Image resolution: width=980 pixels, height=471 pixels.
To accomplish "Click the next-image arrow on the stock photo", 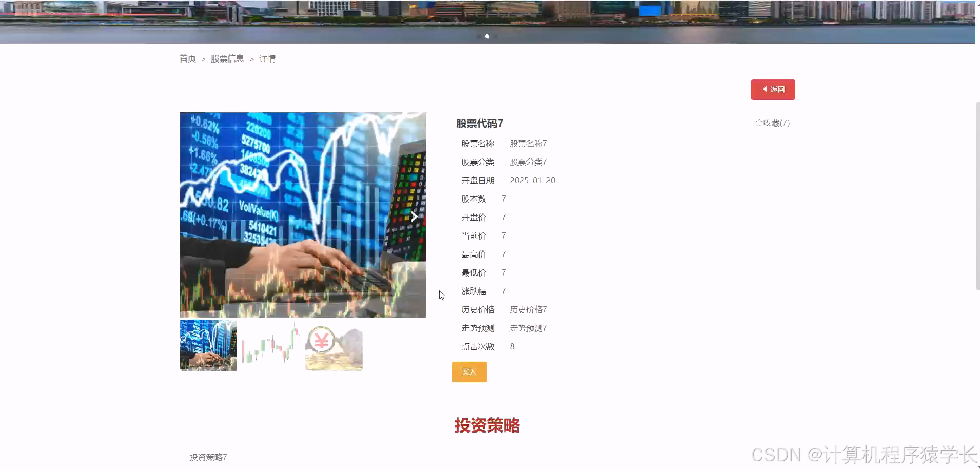I will 414,217.
